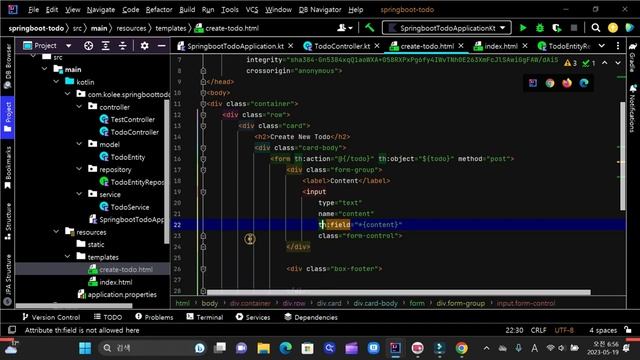This screenshot has width=640, height=360.
Task: Click warnings count indicator
Action: 570,63
